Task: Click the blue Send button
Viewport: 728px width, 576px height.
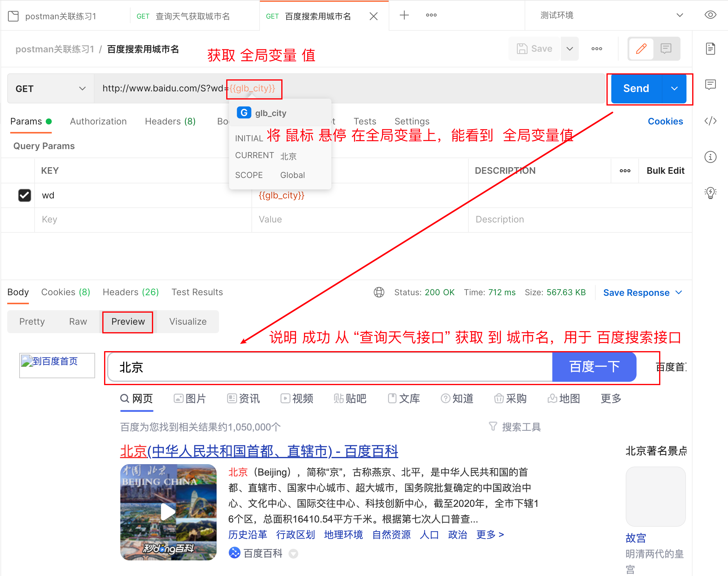Action: click(x=636, y=89)
